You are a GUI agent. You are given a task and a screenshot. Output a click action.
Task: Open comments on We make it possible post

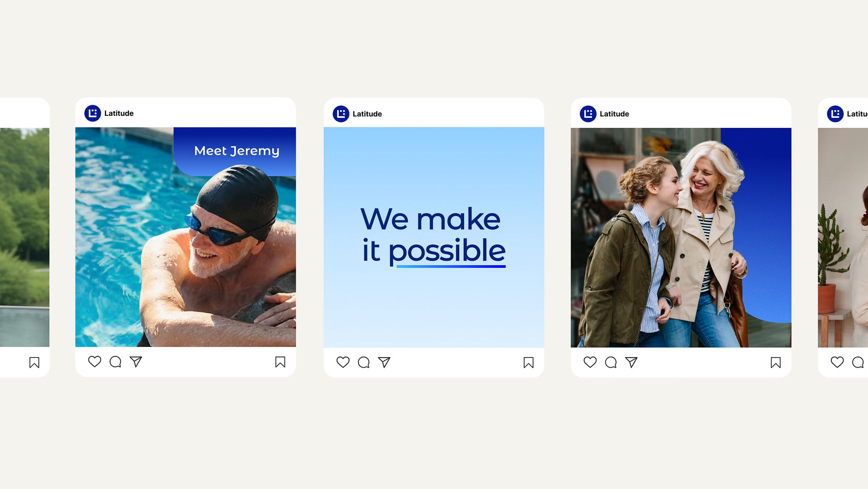click(x=364, y=362)
